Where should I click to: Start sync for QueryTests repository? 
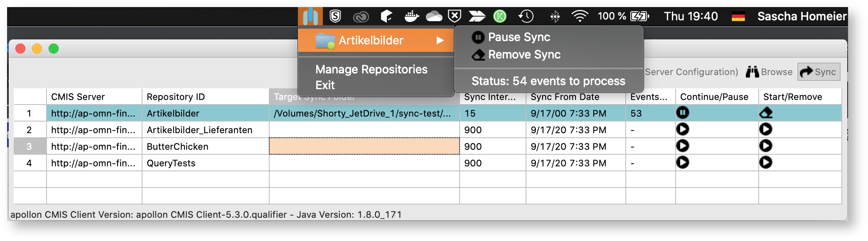766,163
